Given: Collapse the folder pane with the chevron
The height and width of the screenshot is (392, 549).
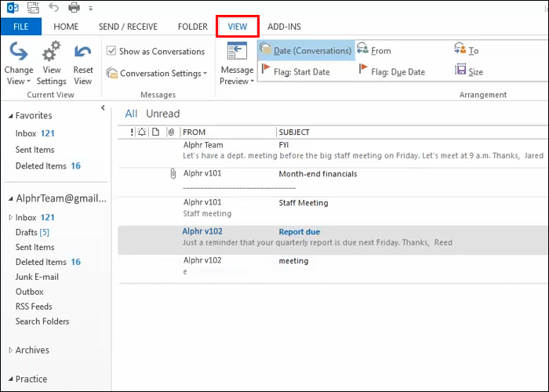Looking at the screenshot, I should (103, 108).
